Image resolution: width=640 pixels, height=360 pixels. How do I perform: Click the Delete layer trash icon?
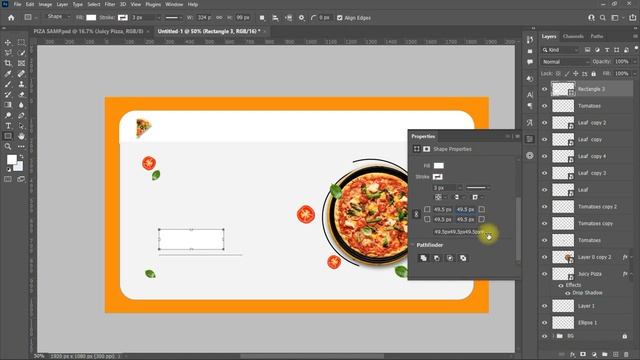[x=626, y=354]
